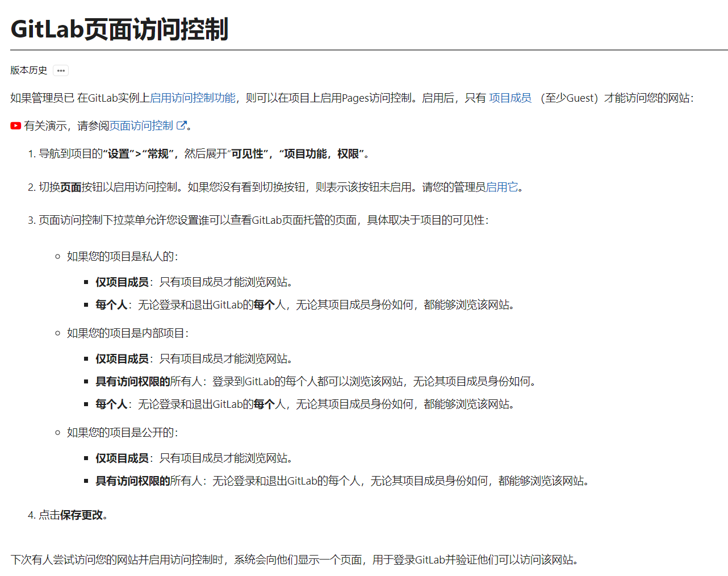Open the 页面访问控制 demo link
This screenshot has width=728, height=576.
[141, 126]
